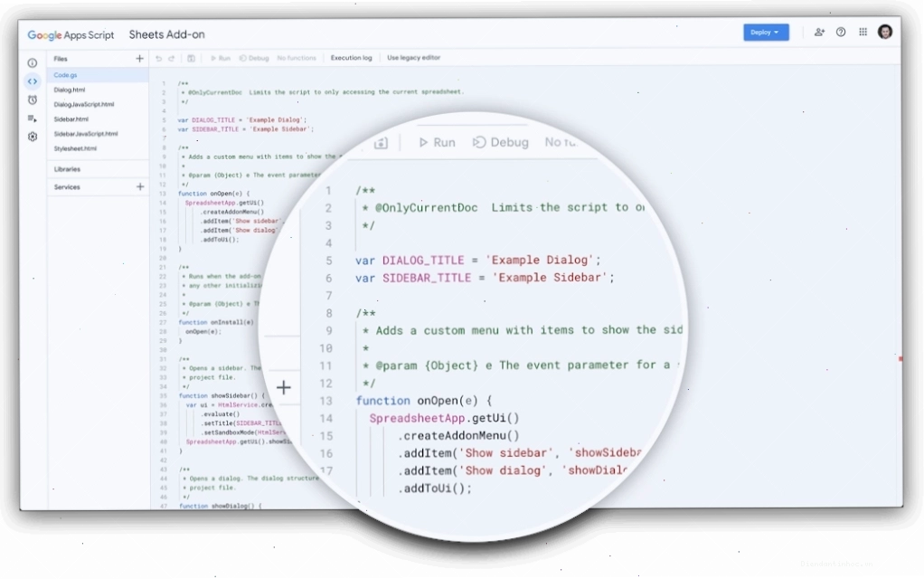Open the help question mark icon
Viewport: 924px width, 579px height.
point(841,33)
